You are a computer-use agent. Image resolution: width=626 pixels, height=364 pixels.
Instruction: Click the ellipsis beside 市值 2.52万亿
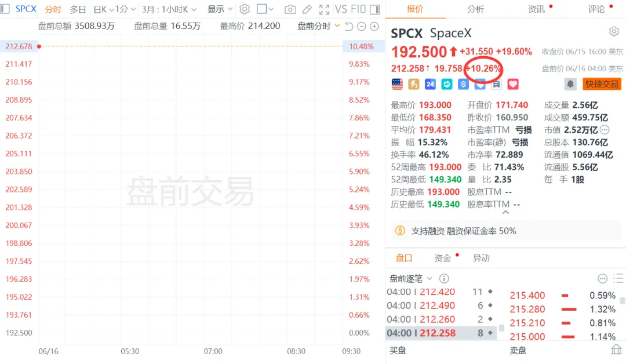(x=605, y=130)
